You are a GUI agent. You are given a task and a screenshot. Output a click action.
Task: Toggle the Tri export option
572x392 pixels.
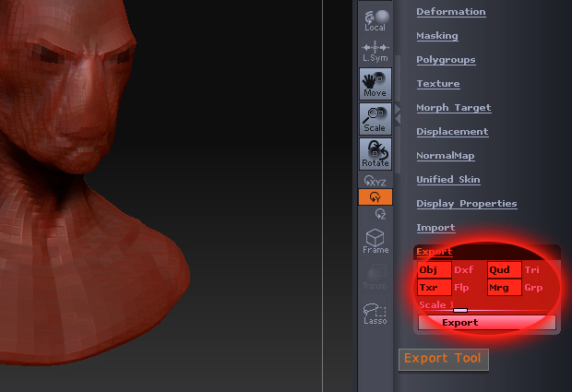[x=532, y=270]
